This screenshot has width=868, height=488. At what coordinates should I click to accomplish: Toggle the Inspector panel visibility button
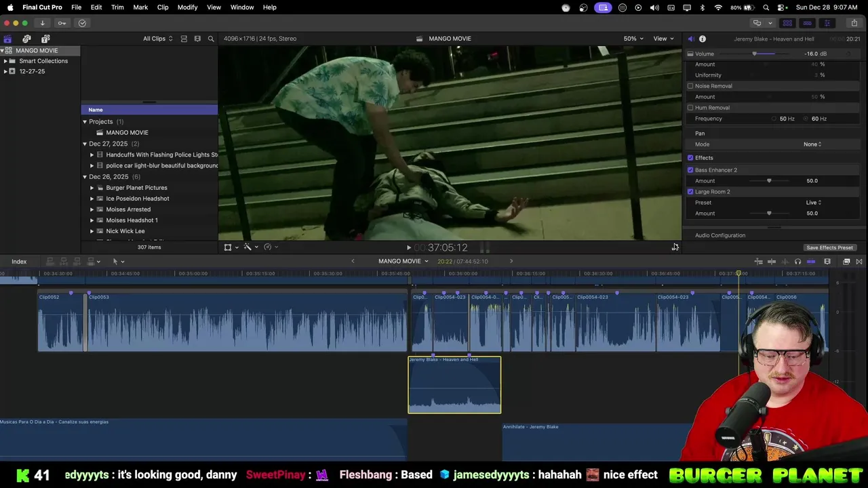pyautogui.click(x=827, y=23)
